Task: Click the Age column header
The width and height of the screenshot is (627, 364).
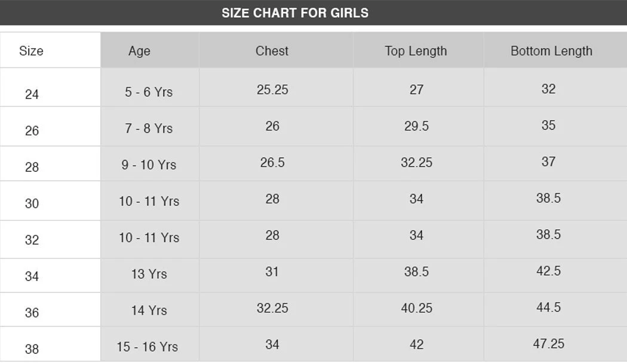Action: [x=139, y=51]
